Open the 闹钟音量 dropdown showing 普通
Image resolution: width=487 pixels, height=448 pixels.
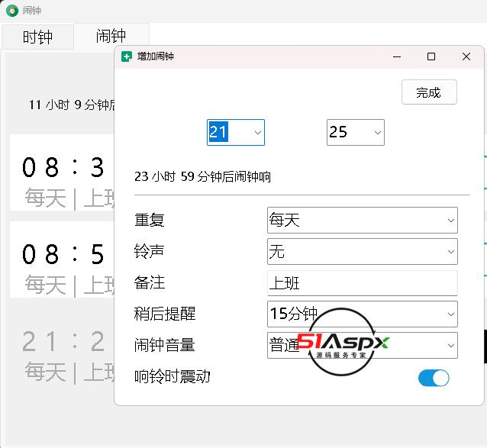362,345
